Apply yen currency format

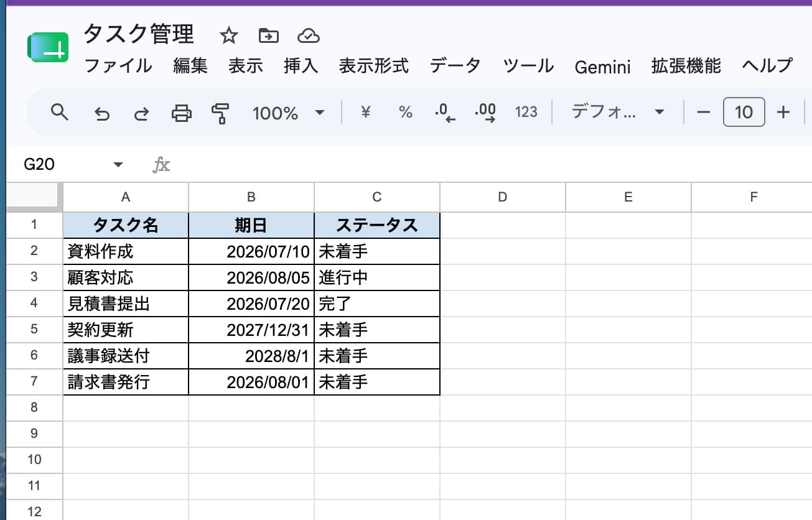tap(366, 113)
